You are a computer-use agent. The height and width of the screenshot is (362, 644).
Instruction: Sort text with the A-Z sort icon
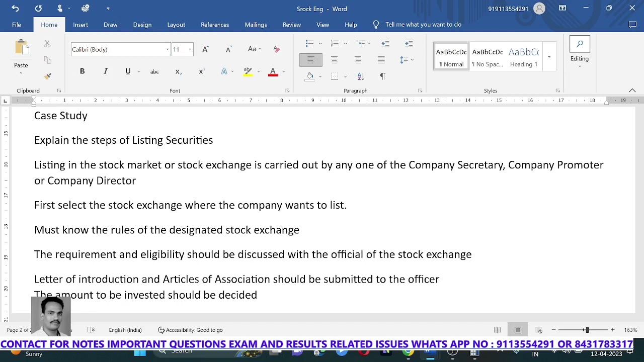click(360, 76)
